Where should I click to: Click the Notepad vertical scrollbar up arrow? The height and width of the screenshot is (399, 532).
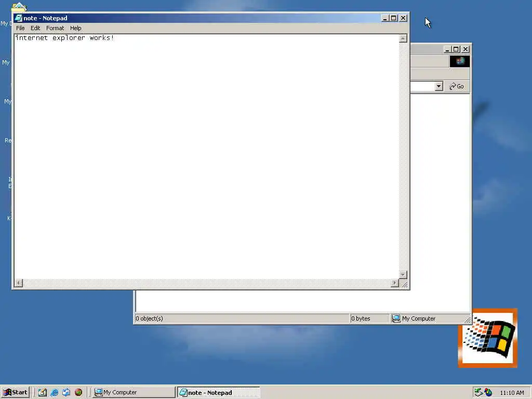(403, 38)
